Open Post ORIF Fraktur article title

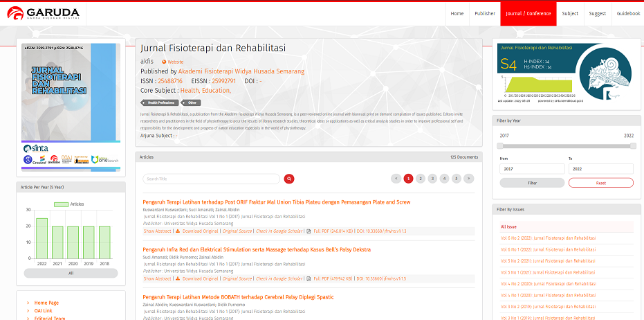(277, 202)
